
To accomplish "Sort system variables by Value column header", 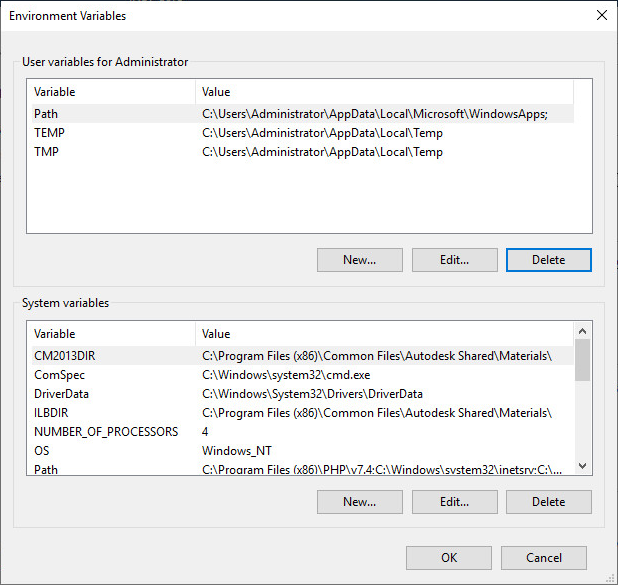I will [380, 334].
